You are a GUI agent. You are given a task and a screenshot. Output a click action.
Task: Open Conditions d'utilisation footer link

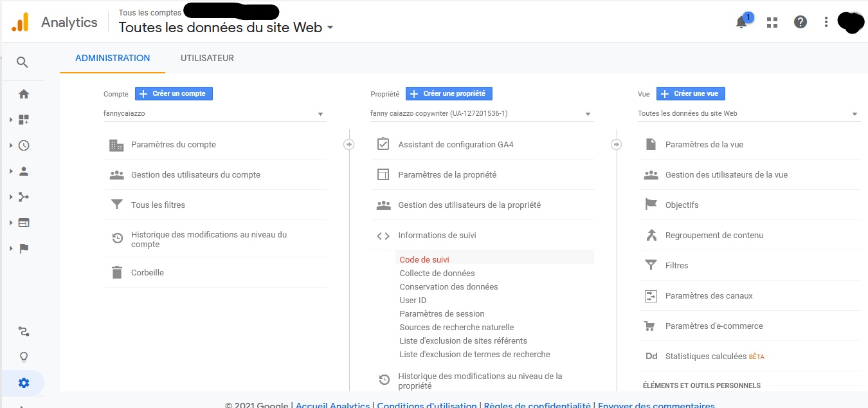[427, 405]
